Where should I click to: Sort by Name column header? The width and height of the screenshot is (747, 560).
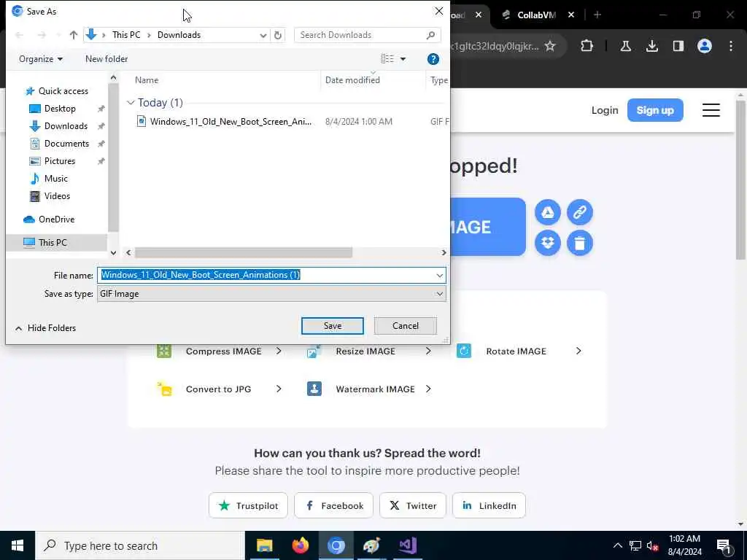tap(146, 80)
